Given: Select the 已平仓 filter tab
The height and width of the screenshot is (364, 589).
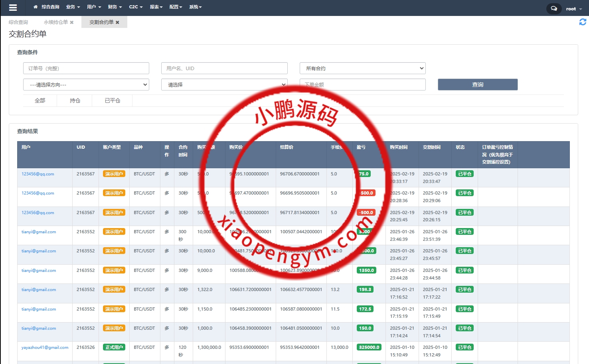Looking at the screenshot, I should point(112,100).
